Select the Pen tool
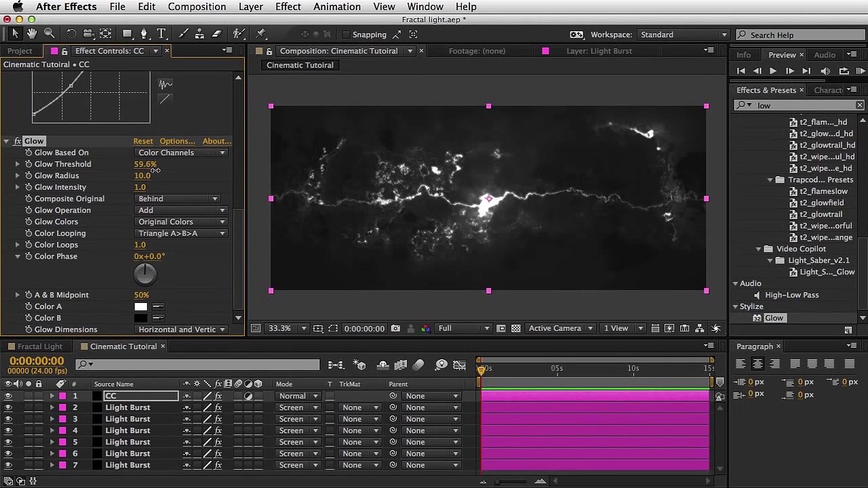Viewport: 868px width, 488px height. click(x=144, y=34)
